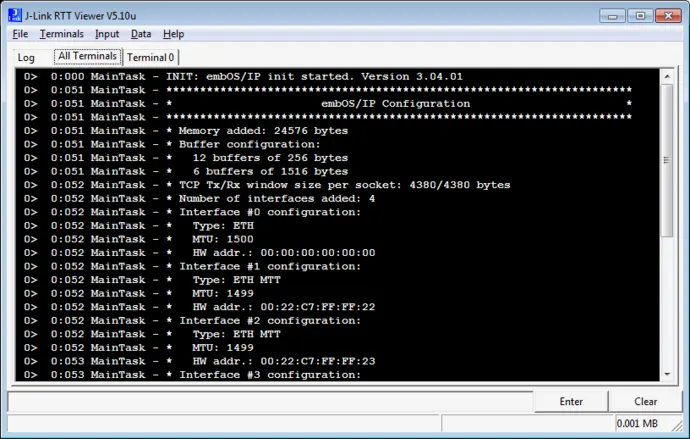Screen dimensions: 690x439
Task: Open the File menu
Action: [x=20, y=34]
